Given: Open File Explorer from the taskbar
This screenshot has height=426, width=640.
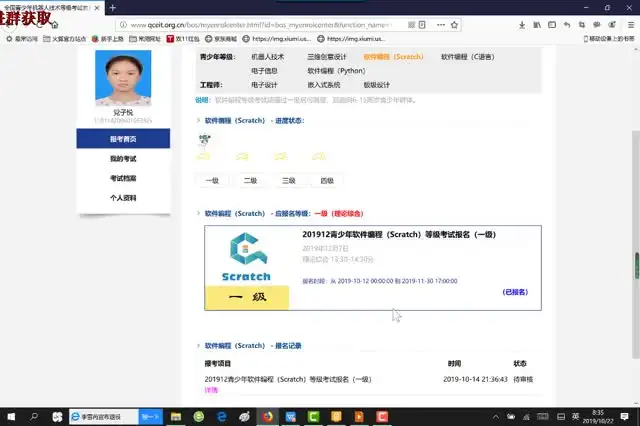Looking at the screenshot, I should point(176,417).
